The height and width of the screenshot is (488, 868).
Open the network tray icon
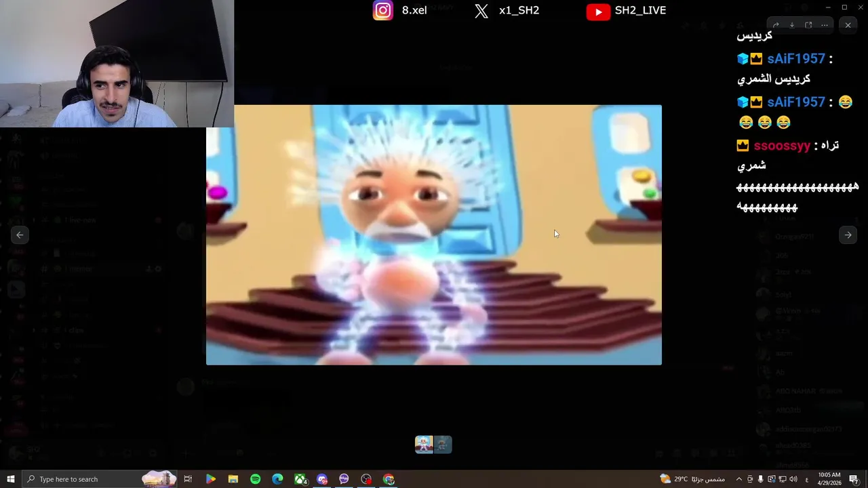coord(783,479)
